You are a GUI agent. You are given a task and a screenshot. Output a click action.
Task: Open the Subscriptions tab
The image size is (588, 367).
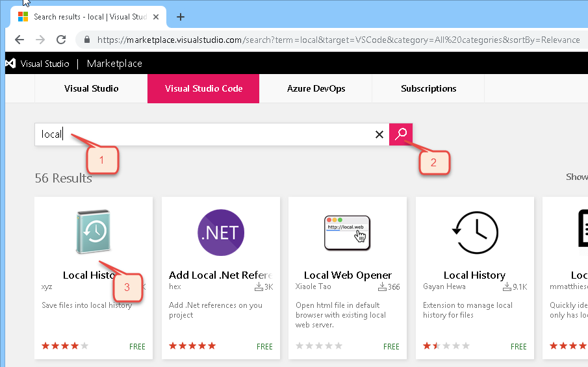tap(428, 88)
